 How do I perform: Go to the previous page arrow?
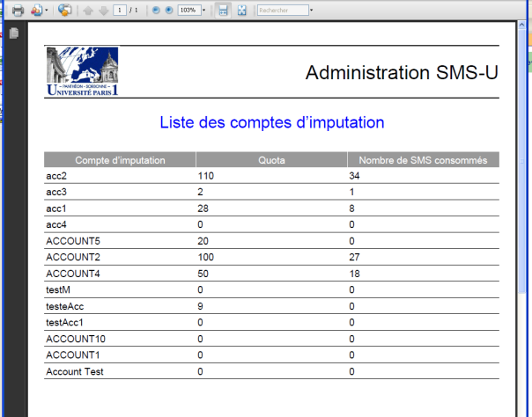pos(88,11)
